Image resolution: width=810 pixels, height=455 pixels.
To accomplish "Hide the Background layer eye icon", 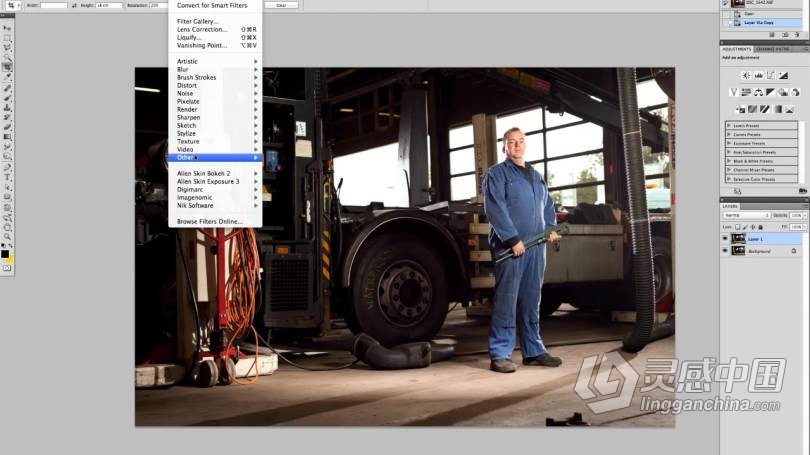I will pyautogui.click(x=725, y=251).
